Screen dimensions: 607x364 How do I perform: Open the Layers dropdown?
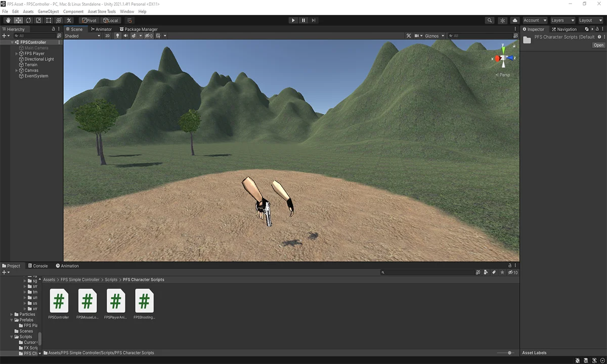pyautogui.click(x=563, y=20)
